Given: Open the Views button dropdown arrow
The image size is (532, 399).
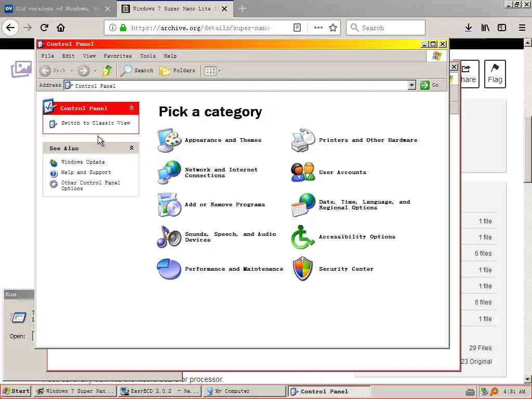Looking at the screenshot, I should [x=220, y=71].
